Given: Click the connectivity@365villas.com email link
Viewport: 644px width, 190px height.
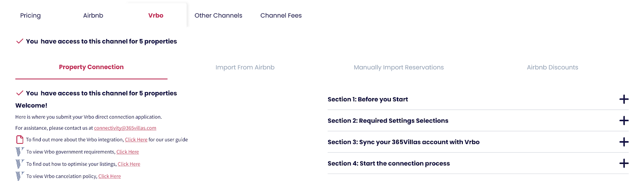Looking at the screenshot, I should coord(125,128).
